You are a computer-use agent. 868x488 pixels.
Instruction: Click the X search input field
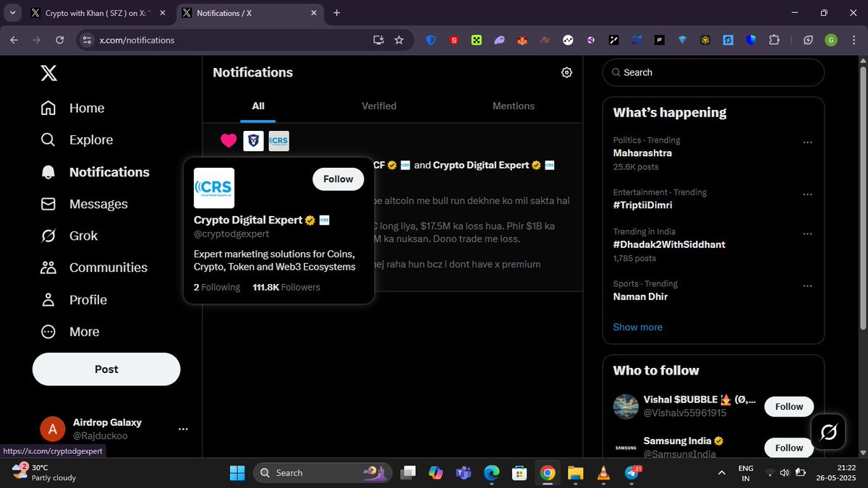point(713,72)
